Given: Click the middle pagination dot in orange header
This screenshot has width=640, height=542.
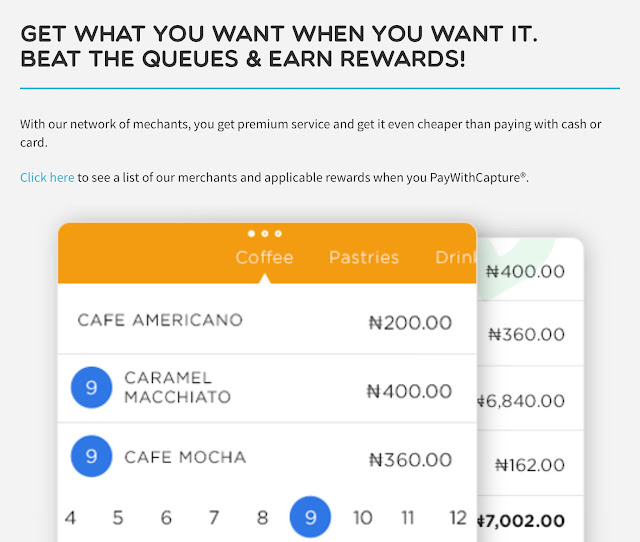Looking at the screenshot, I should 265,233.
